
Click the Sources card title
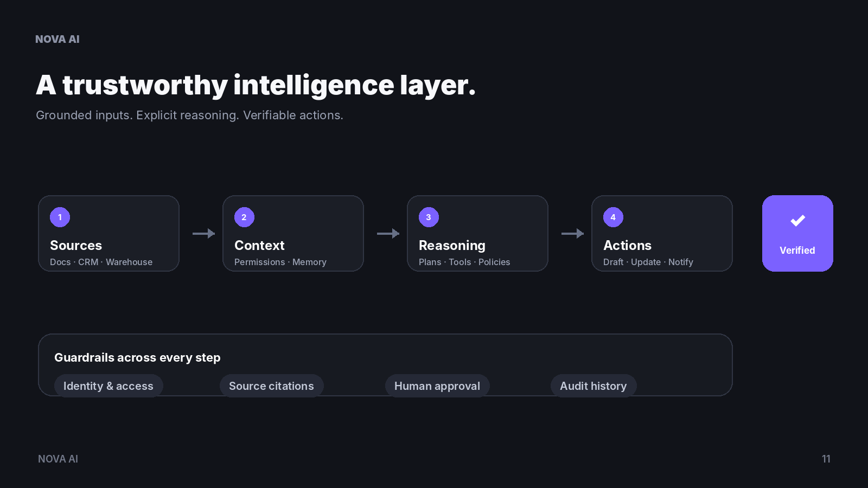76,246
